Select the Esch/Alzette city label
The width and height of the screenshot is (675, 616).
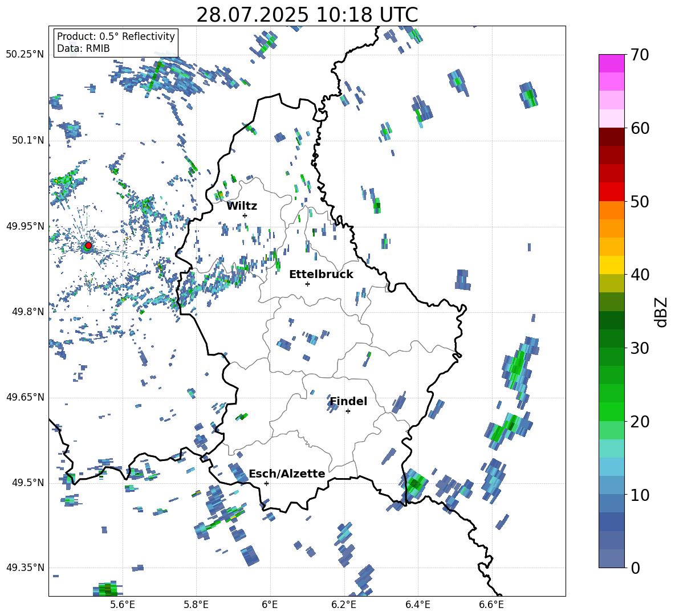pyautogui.click(x=287, y=474)
